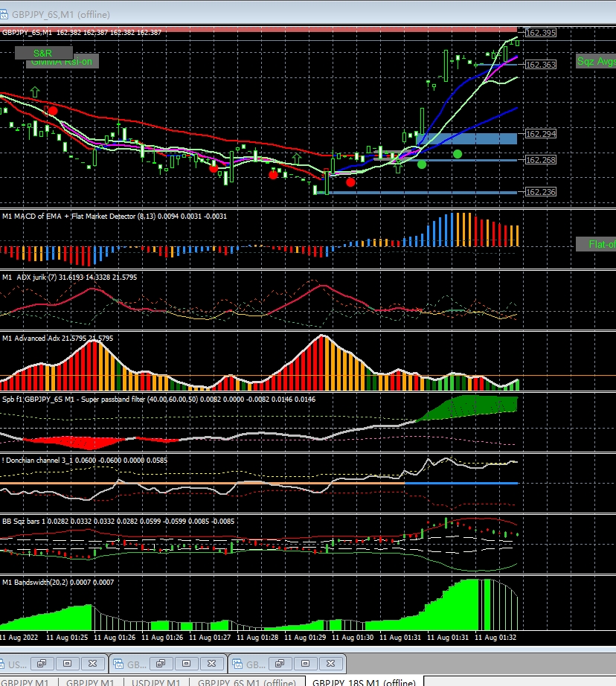Viewport: 616px width, 686px height.
Task: Select the 162.395 price label
Action: pyautogui.click(x=540, y=33)
